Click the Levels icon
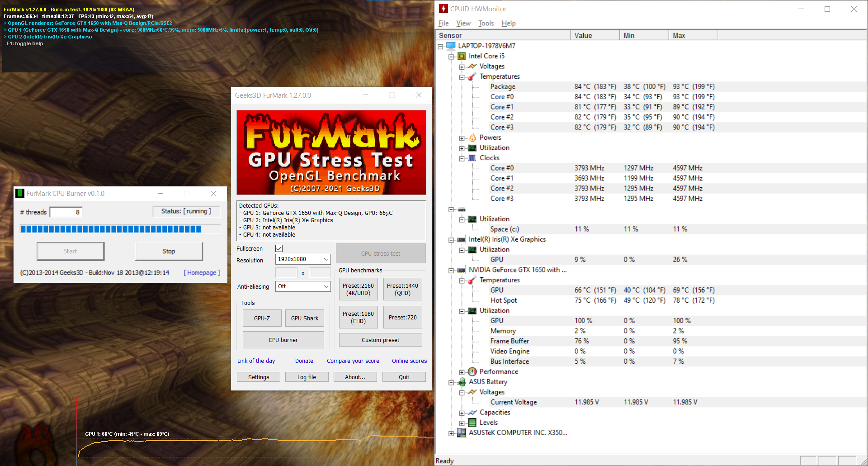This screenshot has height=466, width=868. 472,423
